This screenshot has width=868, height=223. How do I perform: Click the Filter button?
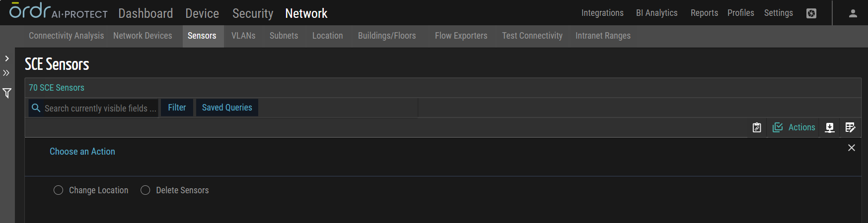tap(177, 108)
